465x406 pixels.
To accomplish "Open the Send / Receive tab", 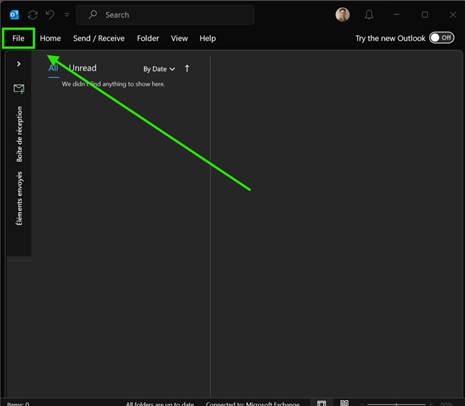I will tap(99, 38).
